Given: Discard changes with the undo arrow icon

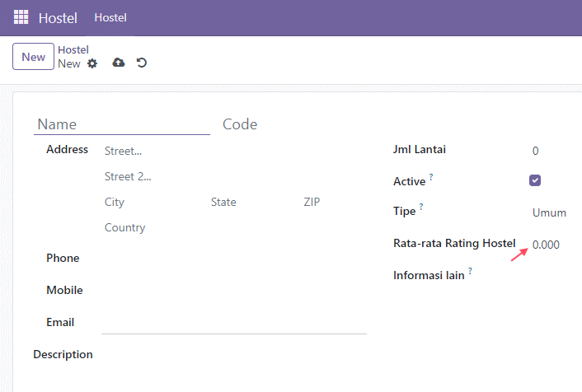Looking at the screenshot, I should 142,63.
